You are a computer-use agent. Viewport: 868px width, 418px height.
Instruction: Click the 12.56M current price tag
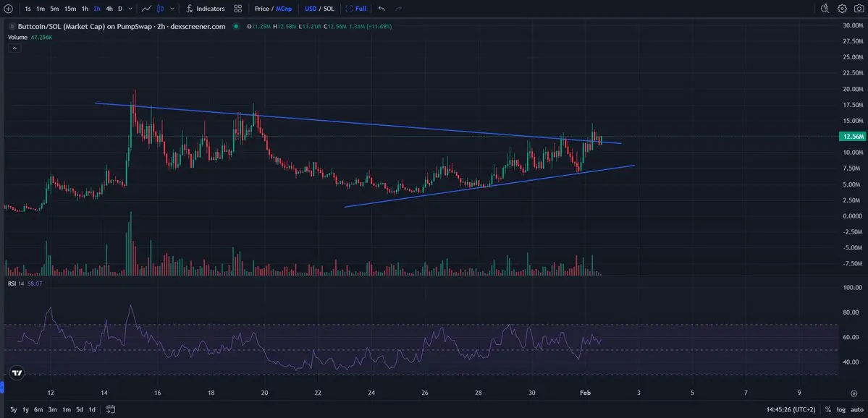pos(851,137)
